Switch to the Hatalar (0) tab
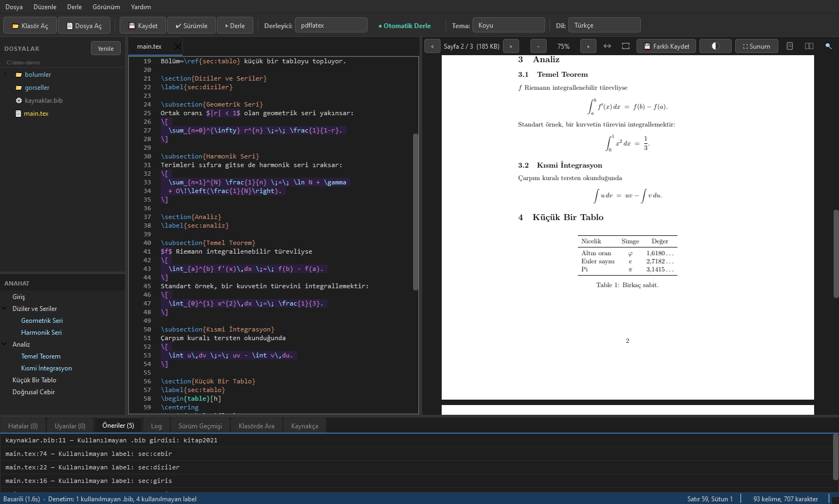Image resolution: width=839 pixels, height=504 pixels. (23, 426)
